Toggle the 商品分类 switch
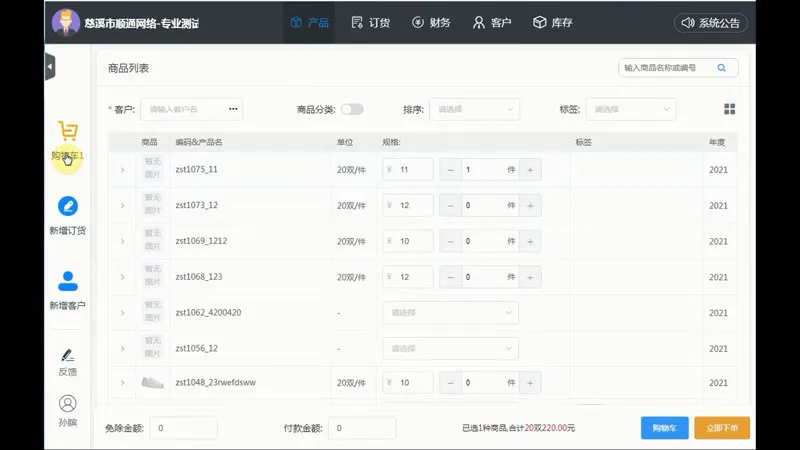The height and width of the screenshot is (450, 800). coord(352,109)
